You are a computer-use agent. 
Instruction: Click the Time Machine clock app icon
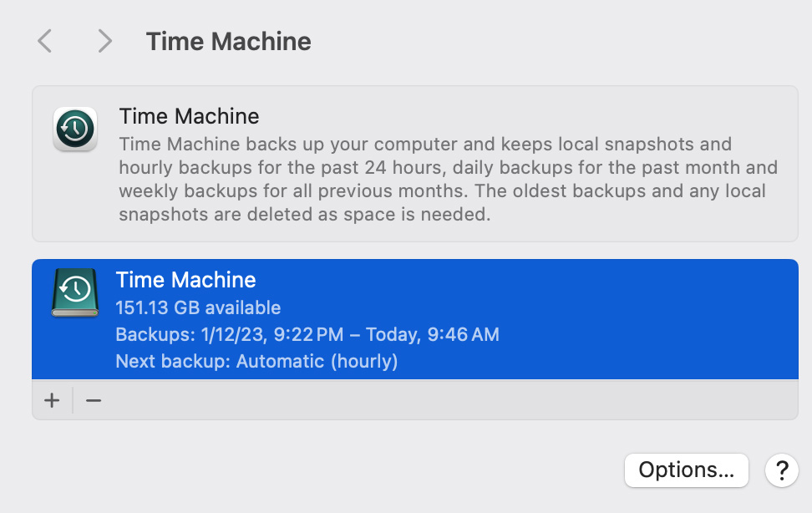click(x=75, y=130)
